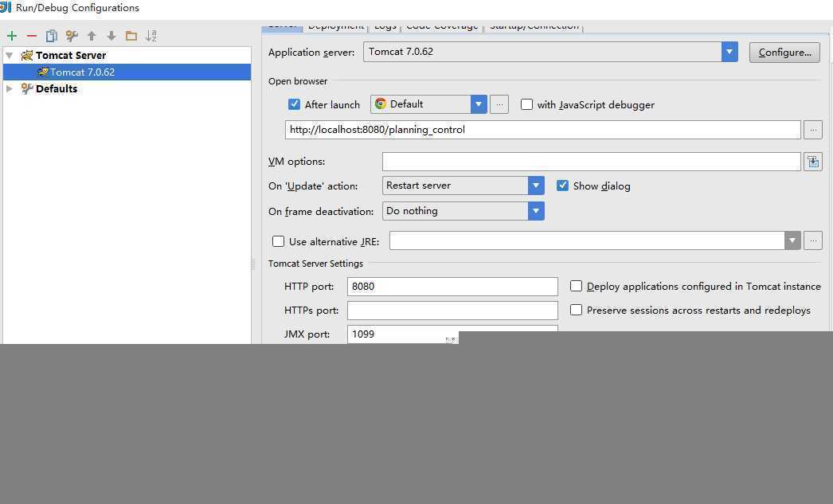This screenshot has width=833, height=504.
Task: Toggle the Show dialog checkbox
Action: 562,186
